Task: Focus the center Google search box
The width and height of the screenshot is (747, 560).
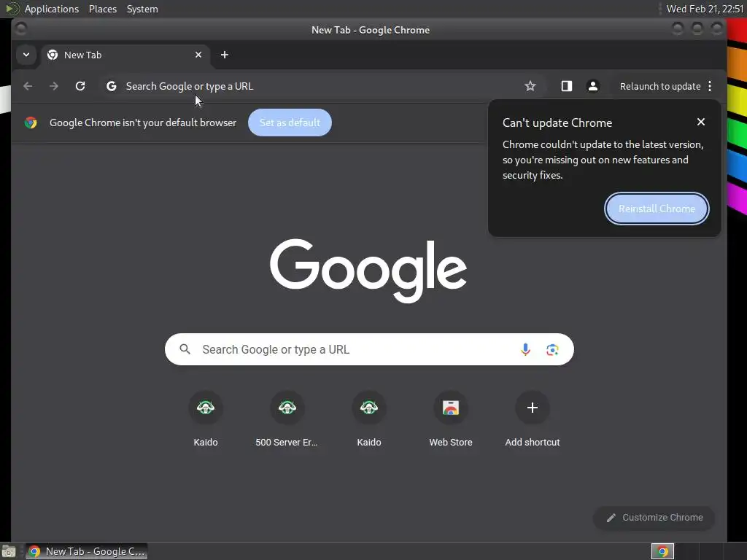Action: pyautogui.click(x=369, y=349)
